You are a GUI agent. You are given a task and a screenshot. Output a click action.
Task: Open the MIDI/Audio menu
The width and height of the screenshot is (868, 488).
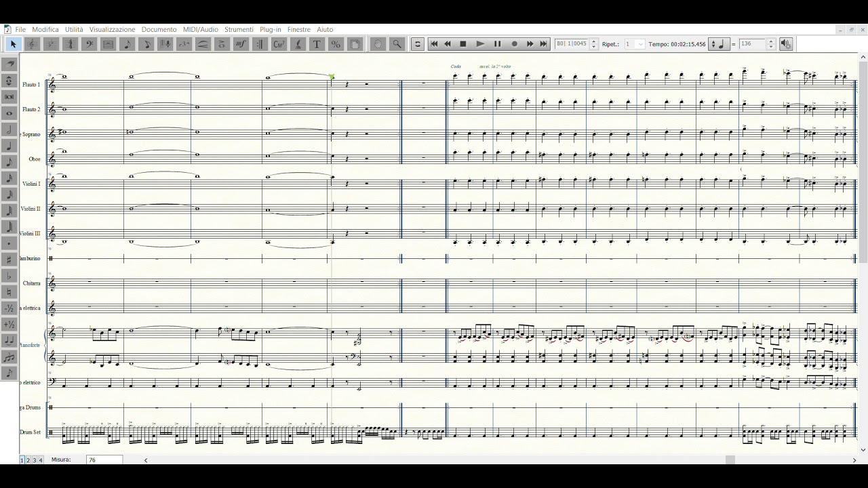tap(200, 29)
